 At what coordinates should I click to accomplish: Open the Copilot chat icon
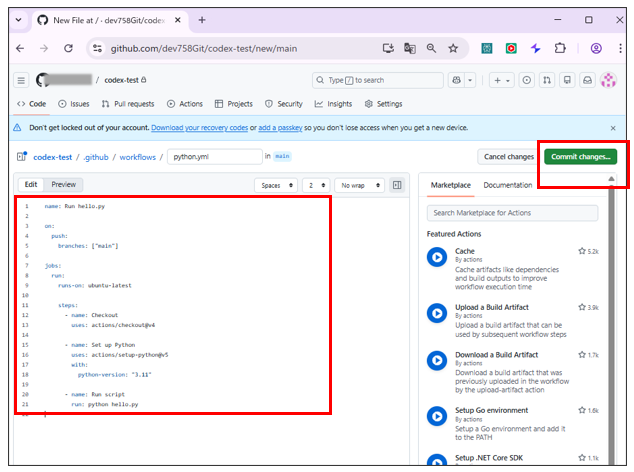tap(456, 80)
